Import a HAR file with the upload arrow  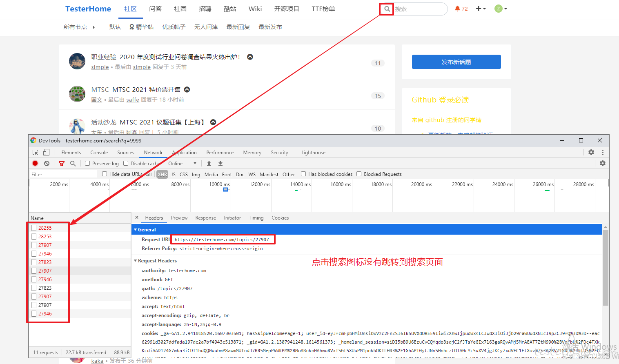coord(209,163)
